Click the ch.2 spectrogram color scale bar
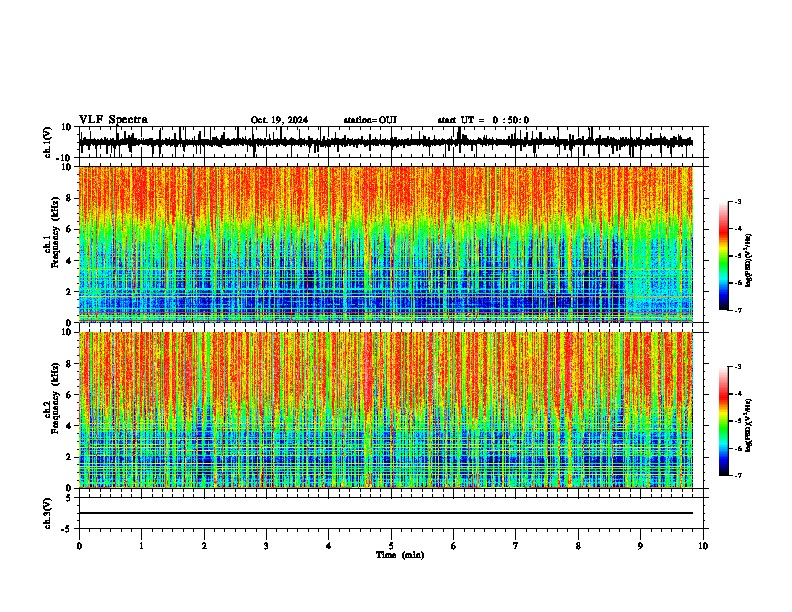Screen dimensions: 792x612 pos(724,421)
